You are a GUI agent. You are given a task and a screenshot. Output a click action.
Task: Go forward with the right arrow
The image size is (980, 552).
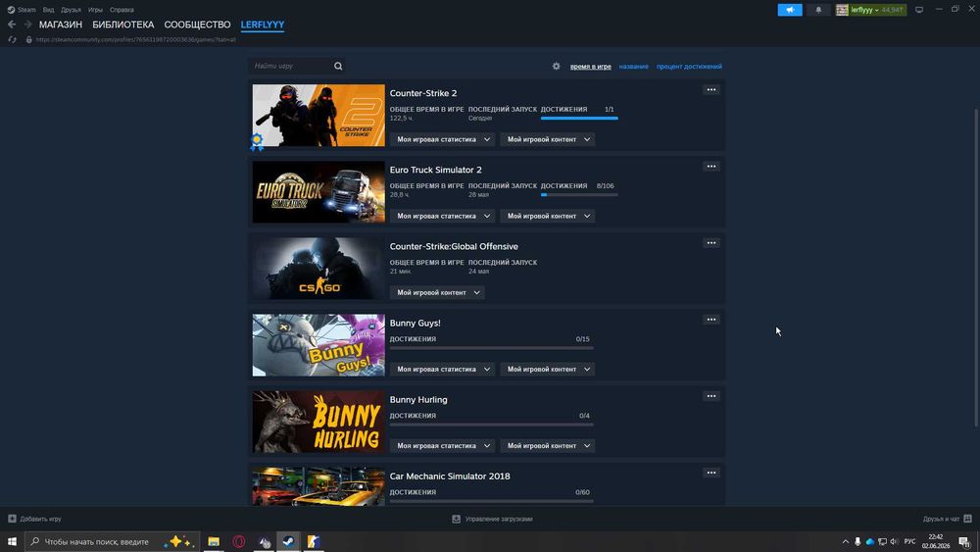27,25
